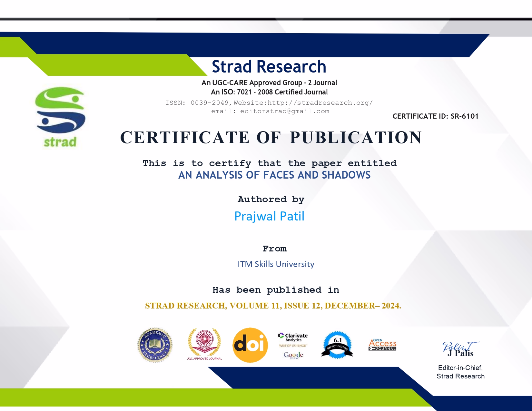Click the Strad logo emblem
This screenshot has width=532, height=411.
pos(60,117)
